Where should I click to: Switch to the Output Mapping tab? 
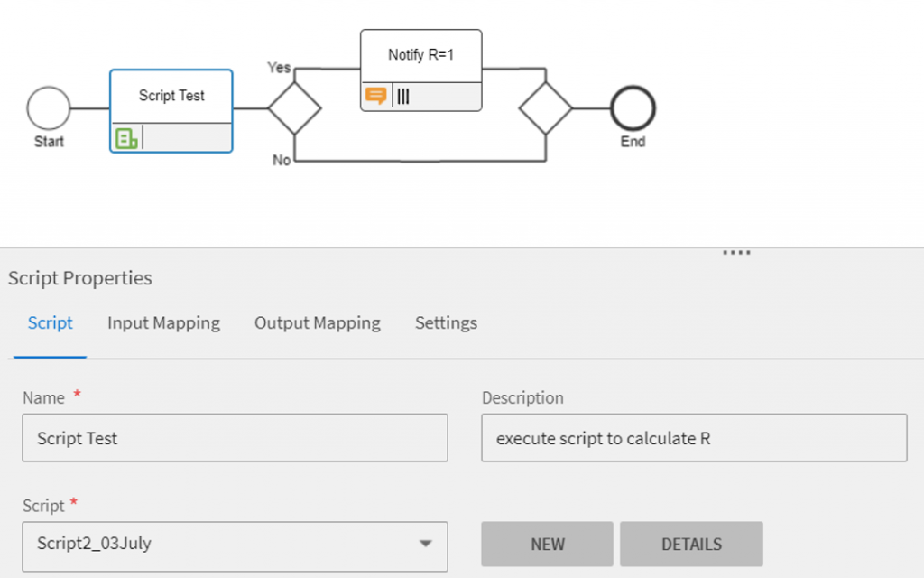click(317, 322)
